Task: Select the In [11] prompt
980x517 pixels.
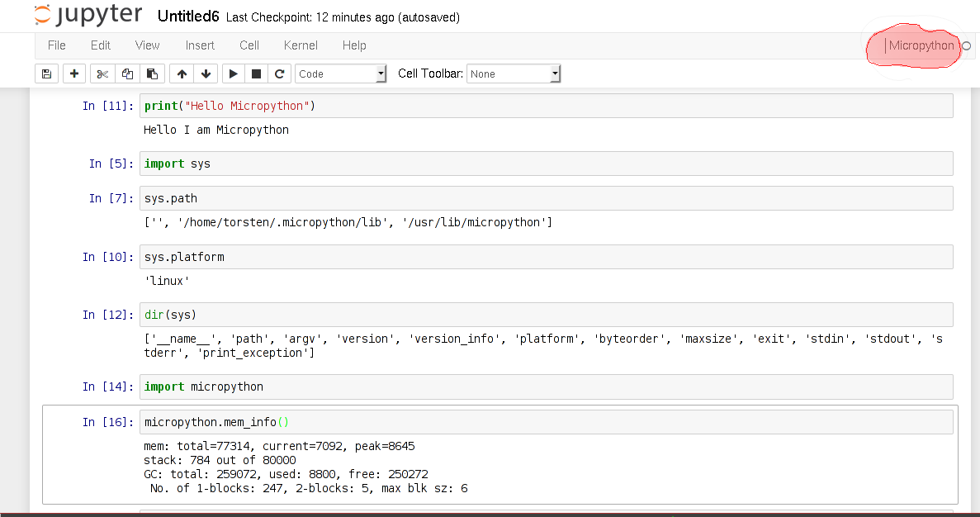Action: pos(108,106)
